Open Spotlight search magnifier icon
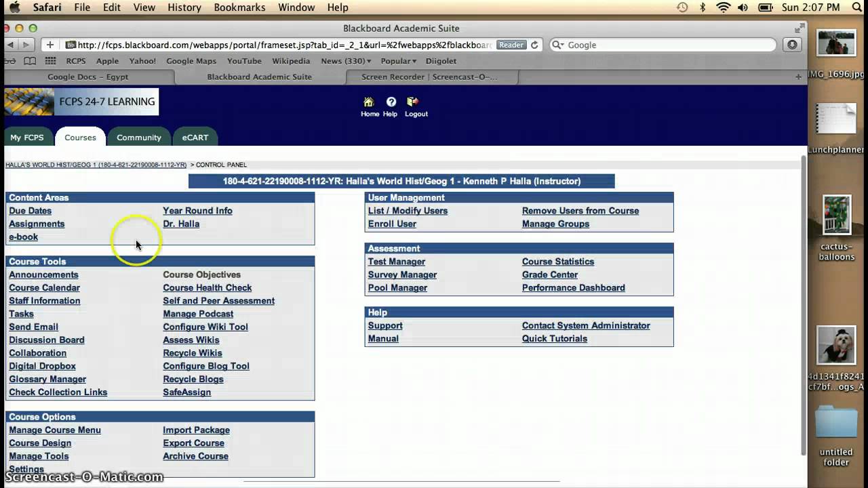The height and width of the screenshot is (488, 868). click(x=856, y=7)
